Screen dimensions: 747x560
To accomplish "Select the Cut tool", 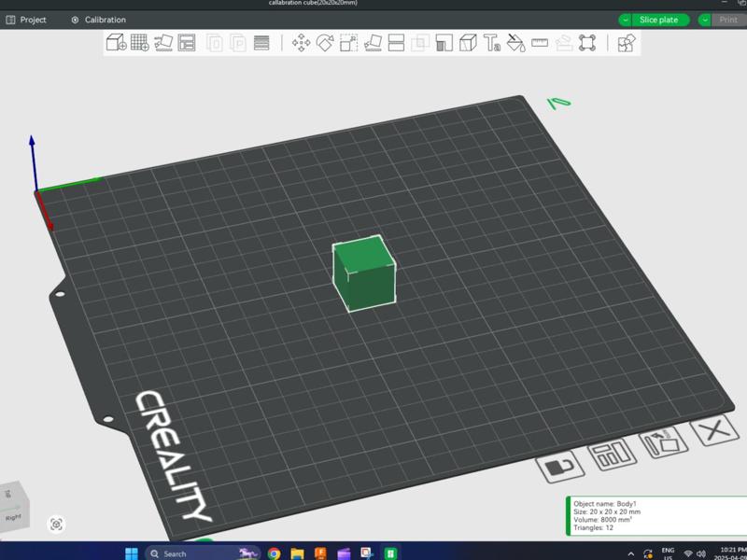I will [396, 43].
